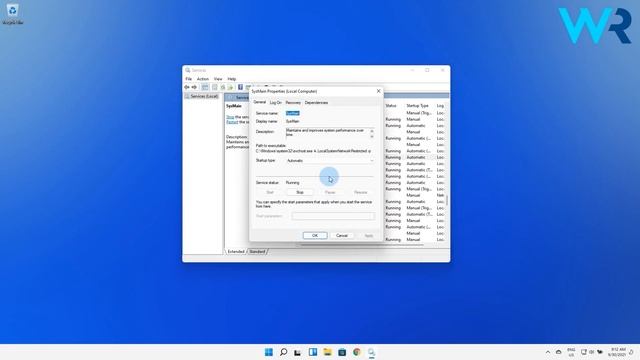Image resolution: width=640 pixels, height=360 pixels.
Task: Select the Extended tab at bottom
Action: tap(236, 251)
